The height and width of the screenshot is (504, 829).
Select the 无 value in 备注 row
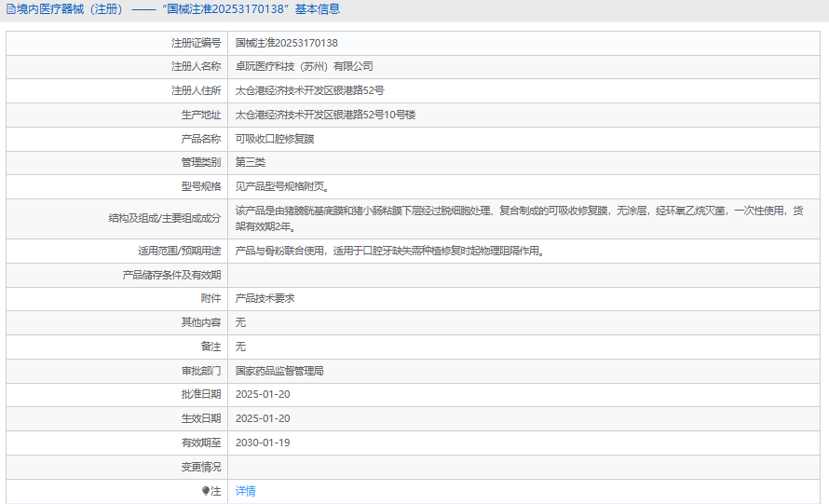tap(240, 347)
